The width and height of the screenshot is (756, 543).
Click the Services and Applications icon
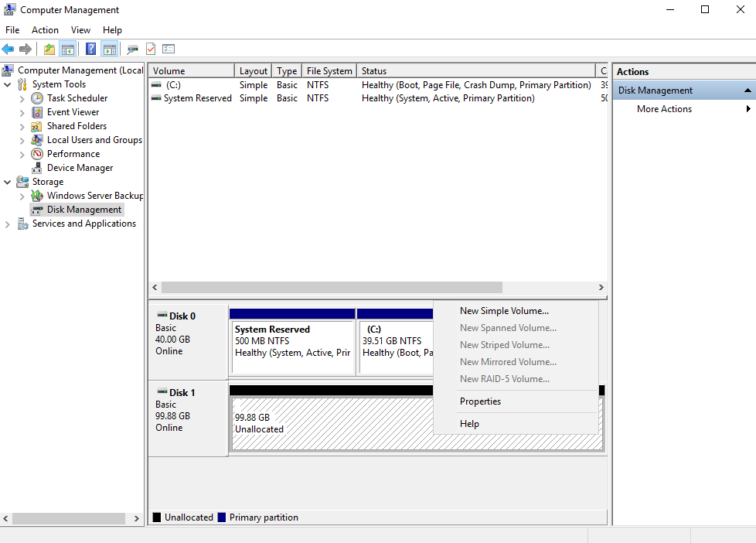[x=22, y=224]
